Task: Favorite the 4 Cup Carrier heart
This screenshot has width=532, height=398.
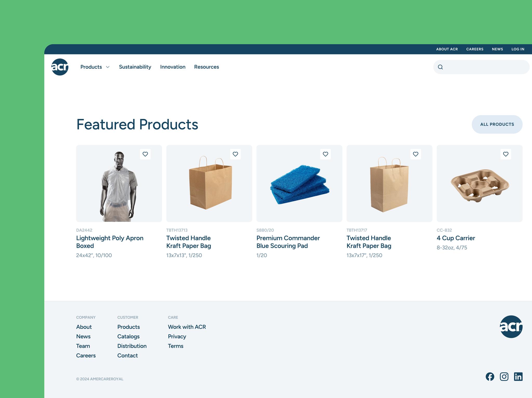Action: pyautogui.click(x=506, y=154)
